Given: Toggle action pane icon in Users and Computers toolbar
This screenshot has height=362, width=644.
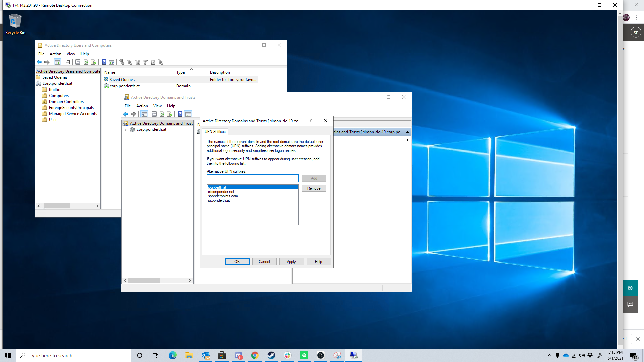Looking at the screenshot, I should (112, 62).
